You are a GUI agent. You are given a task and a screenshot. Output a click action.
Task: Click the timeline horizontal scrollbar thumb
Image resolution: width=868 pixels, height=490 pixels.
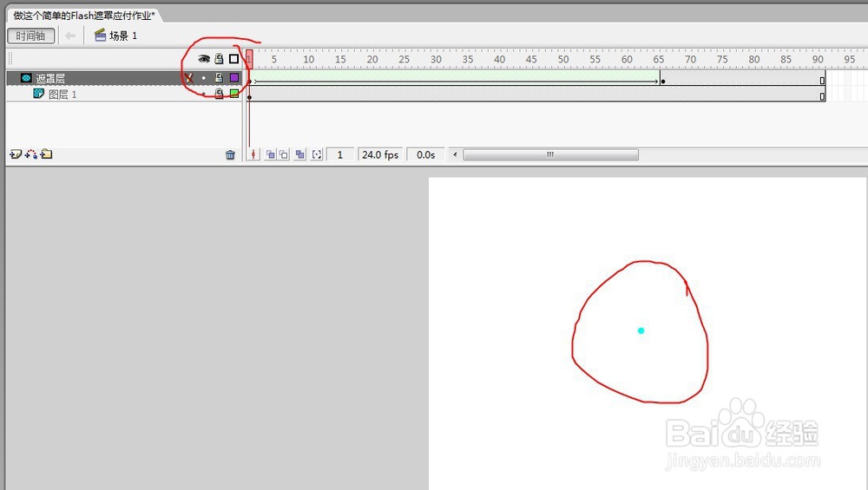[x=550, y=154]
